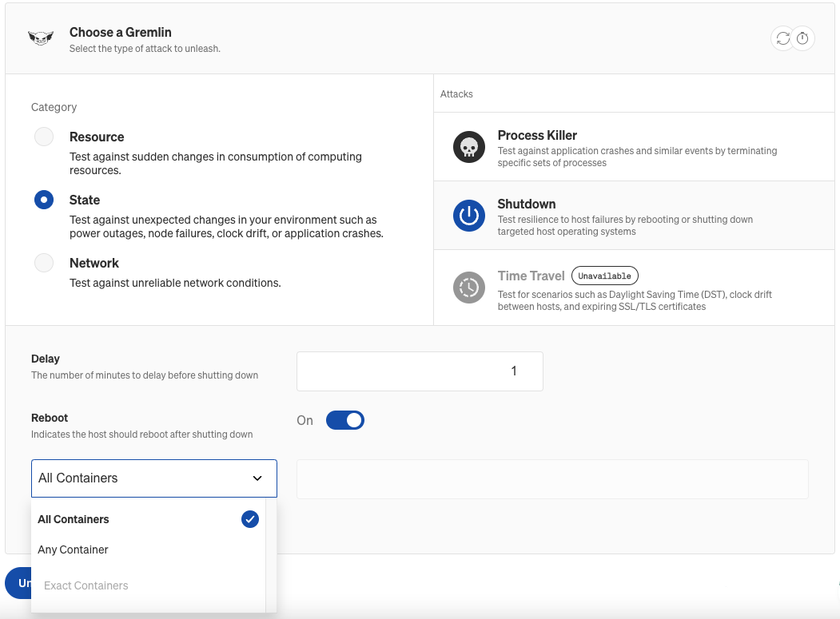Click the Shutdown power icon
The image size is (840, 619).
[469, 215]
